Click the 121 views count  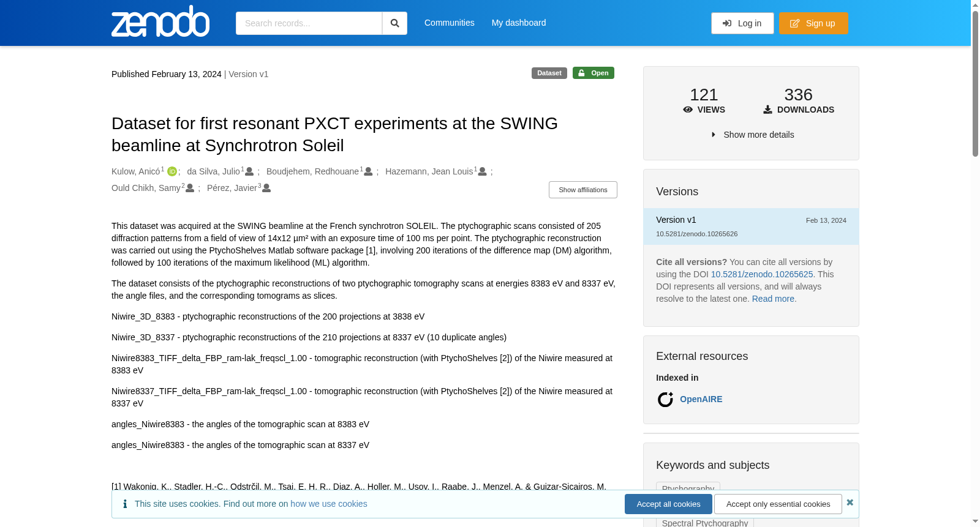point(704,95)
